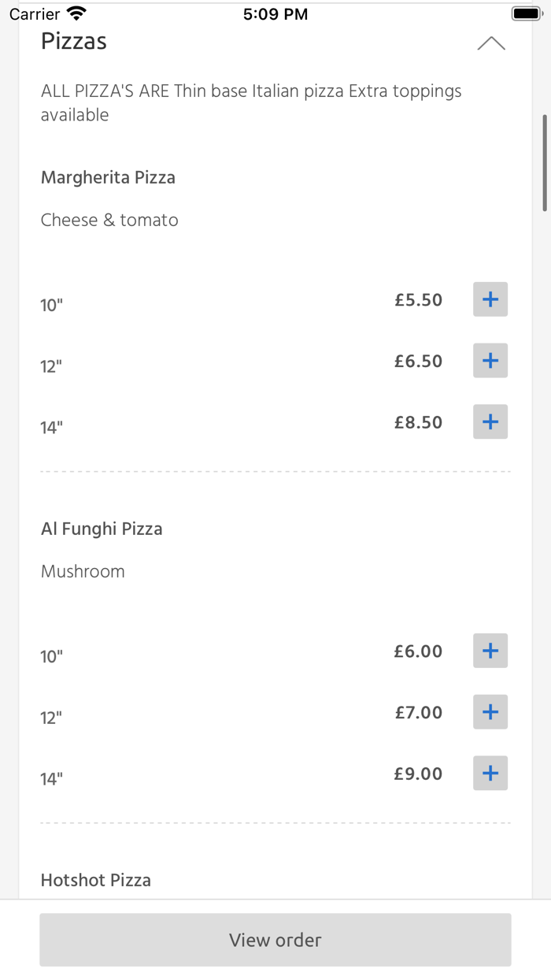Add 12" Al Funghi Pizza for £7.00
Screen dimensions: 551x980
[x=490, y=712]
